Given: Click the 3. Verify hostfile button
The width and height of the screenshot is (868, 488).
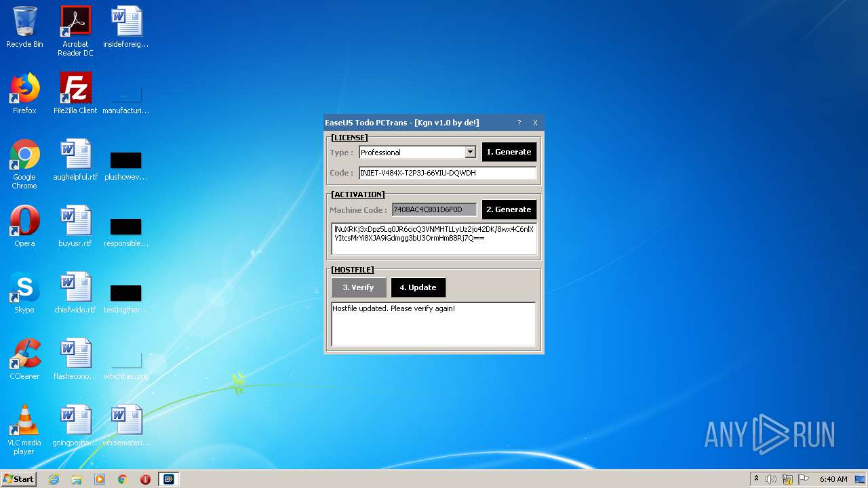Looking at the screenshot, I should 358,287.
